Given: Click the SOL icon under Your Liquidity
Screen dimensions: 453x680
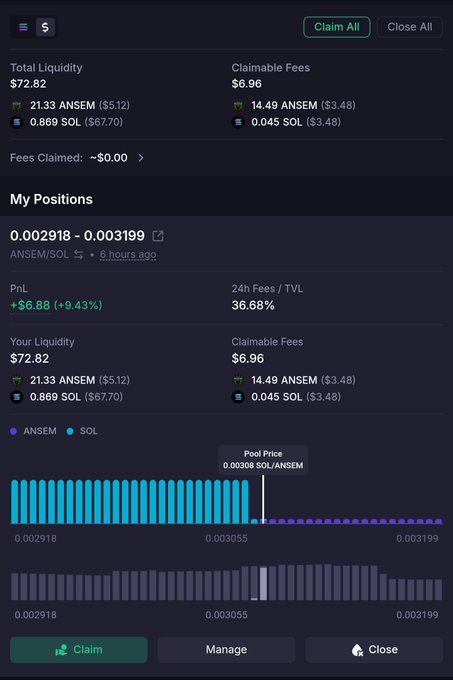Looking at the screenshot, I should coord(17,397).
